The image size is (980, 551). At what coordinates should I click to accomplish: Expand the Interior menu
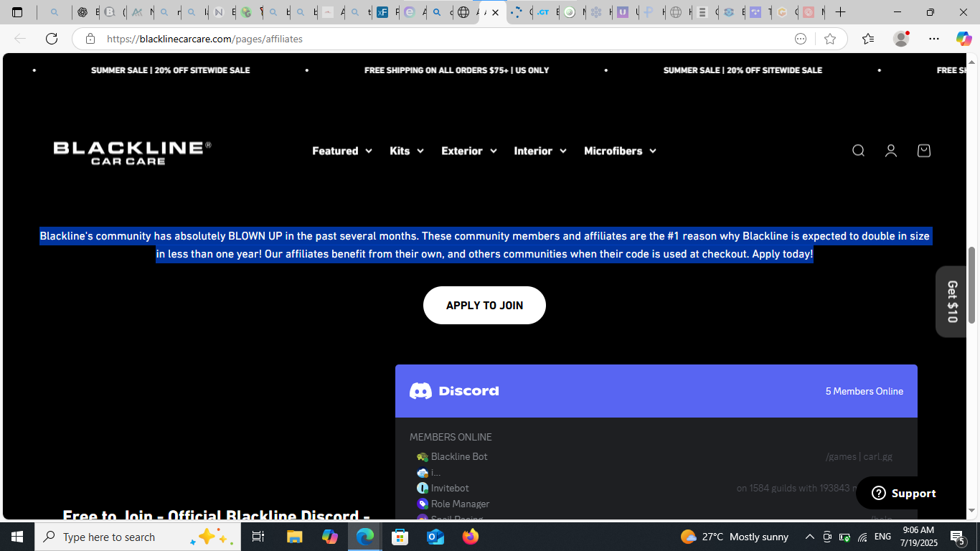click(x=540, y=151)
